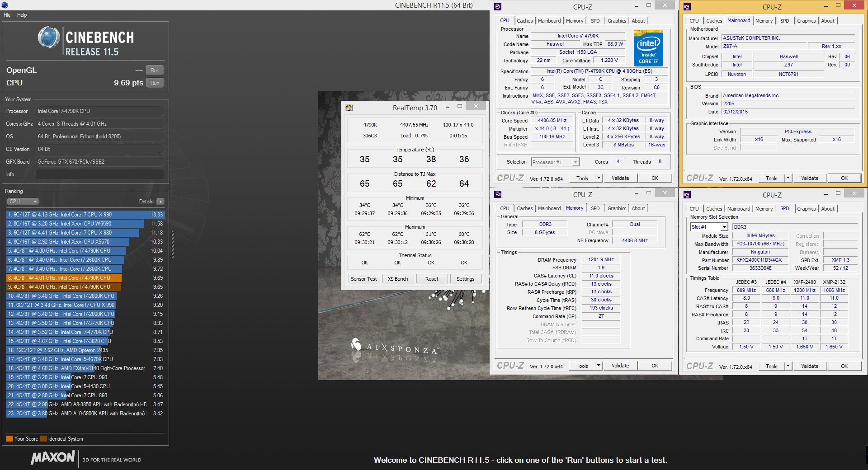The width and height of the screenshot is (868, 470).
Task: Open Tools arrow in CPU-Z Mainboard window
Action: pyautogui.click(x=788, y=178)
